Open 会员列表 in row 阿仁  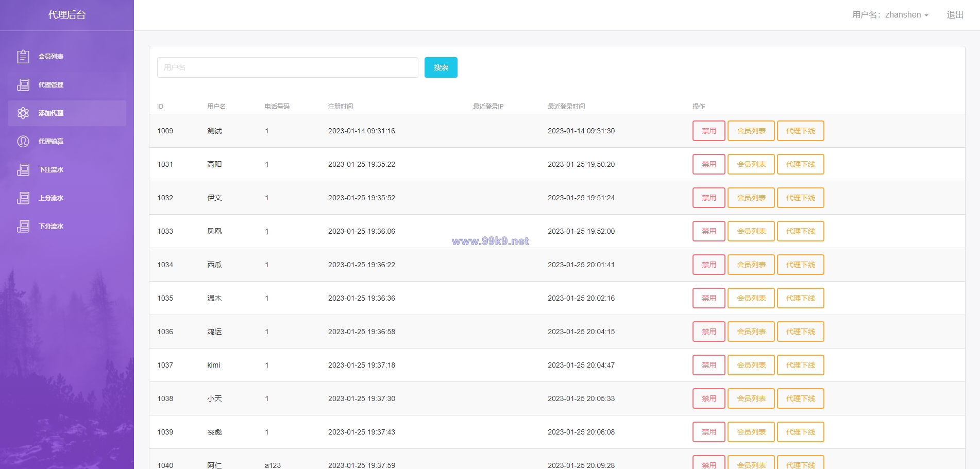(x=751, y=462)
